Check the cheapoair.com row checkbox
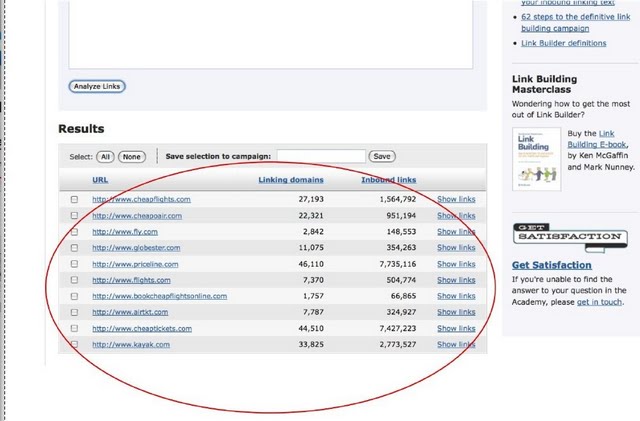This screenshot has height=421, width=640. (74, 215)
